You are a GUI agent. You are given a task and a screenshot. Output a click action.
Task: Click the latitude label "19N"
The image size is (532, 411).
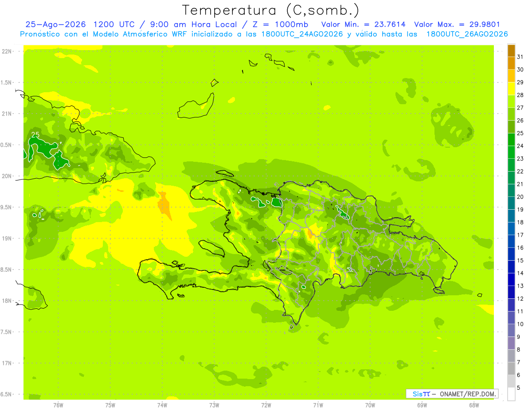7,239
